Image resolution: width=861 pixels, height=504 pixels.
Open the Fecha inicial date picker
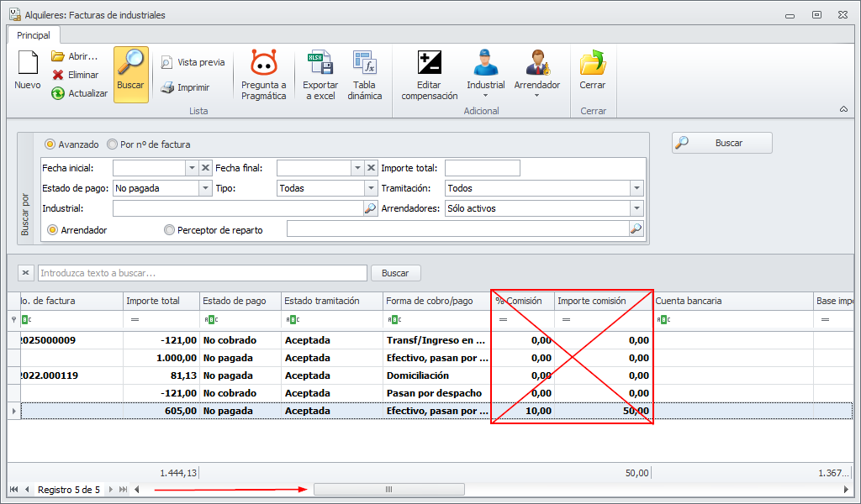click(192, 168)
